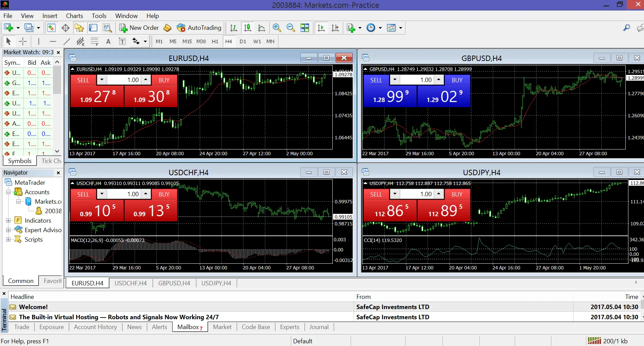This screenshot has width=644, height=346.
Task: Switch to the M1 timeframe
Action: click(x=159, y=41)
